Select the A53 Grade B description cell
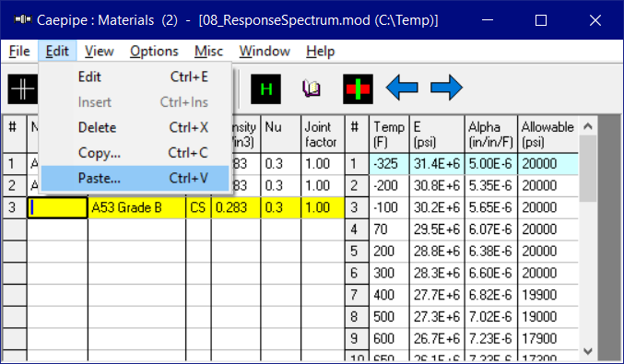This screenshot has height=364, width=624. coord(136,207)
